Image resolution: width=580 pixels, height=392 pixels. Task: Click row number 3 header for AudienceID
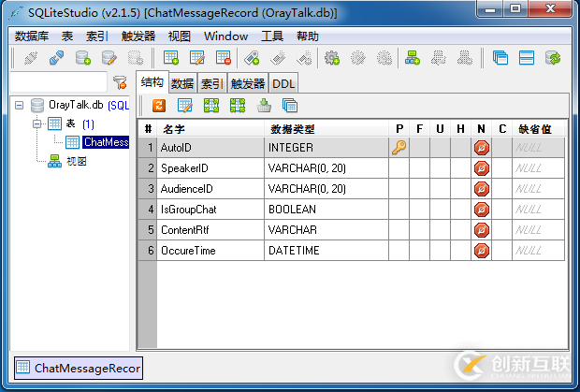[x=148, y=189]
